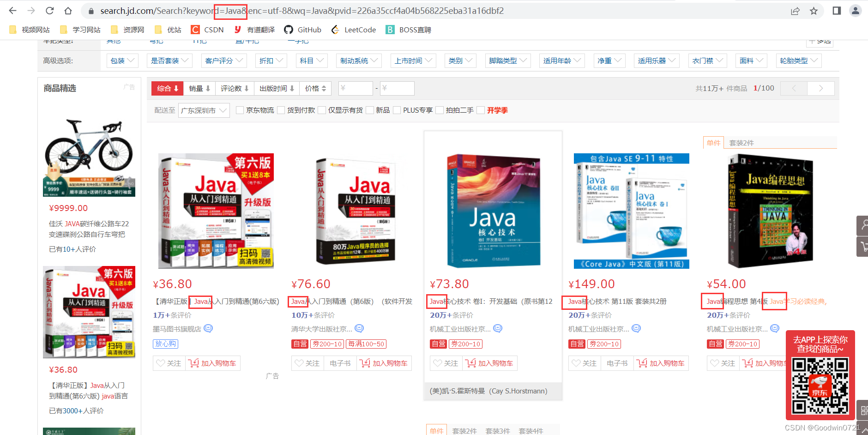This screenshot has height=435, width=868.
Task: Open the 有道翻译 bookmark
Action: point(254,30)
